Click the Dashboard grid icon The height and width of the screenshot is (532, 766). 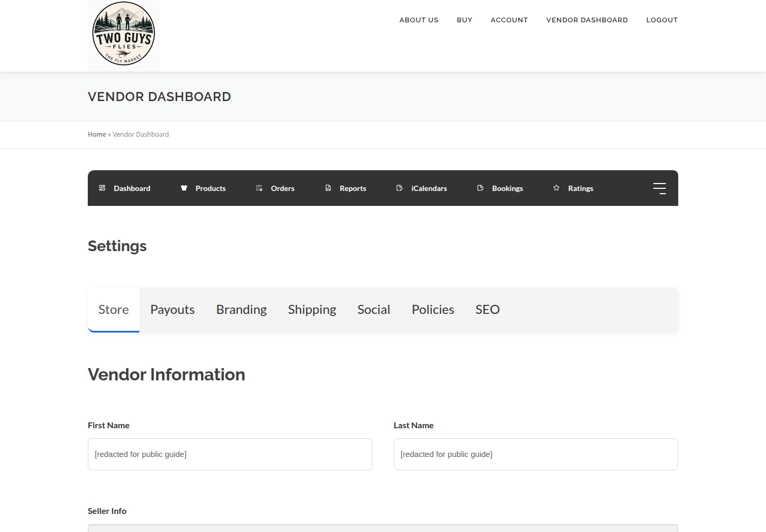point(102,188)
